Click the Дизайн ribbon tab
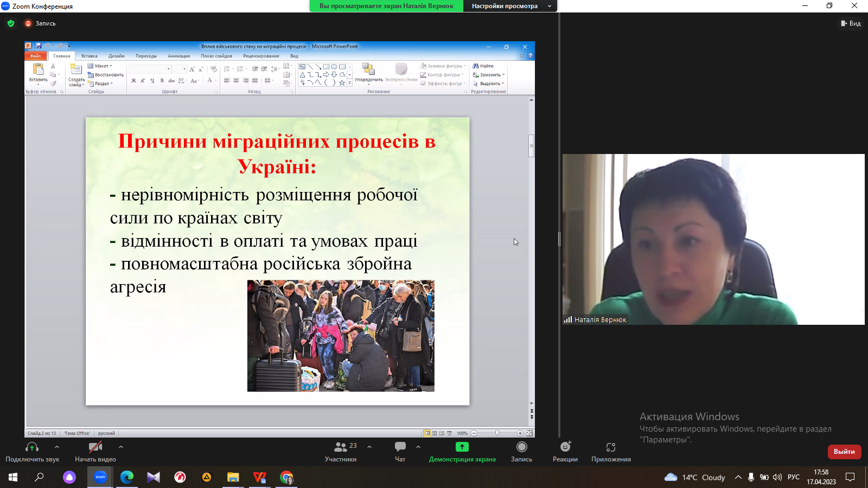Screen dimensions: 868x488 116,56
